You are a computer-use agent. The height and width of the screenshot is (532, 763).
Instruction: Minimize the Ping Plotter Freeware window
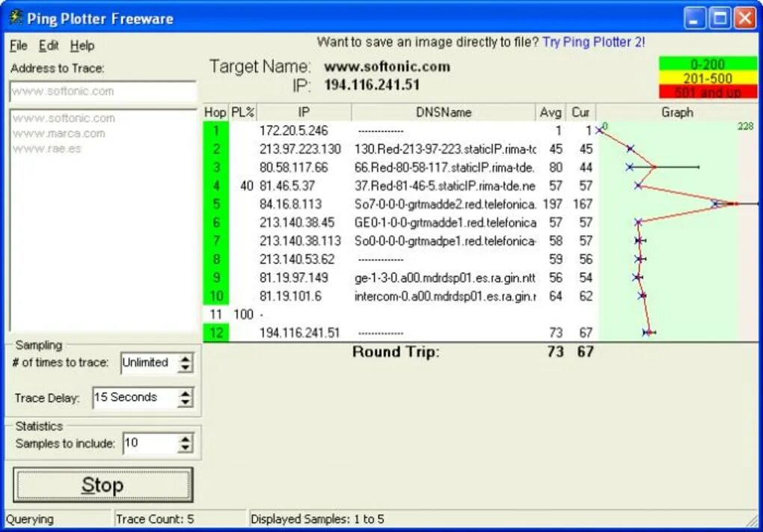pyautogui.click(x=694, y=19)
